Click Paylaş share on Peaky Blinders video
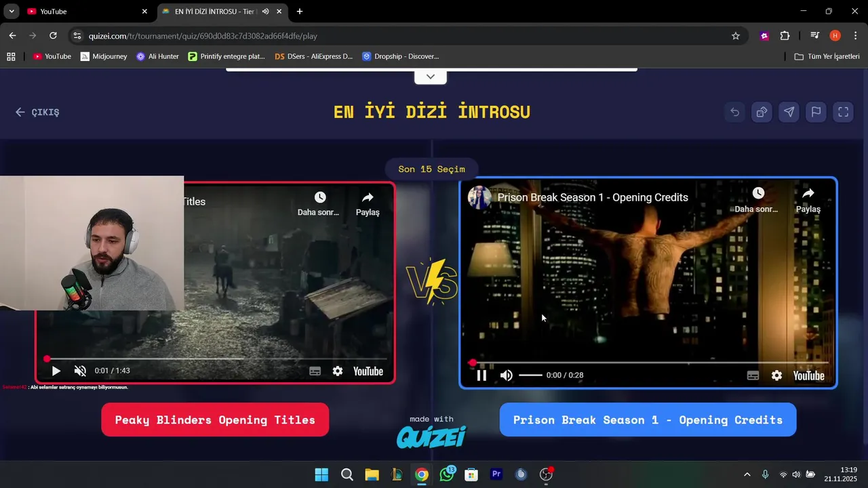Viewport: 868px width, 488px height. pos(368,203)
